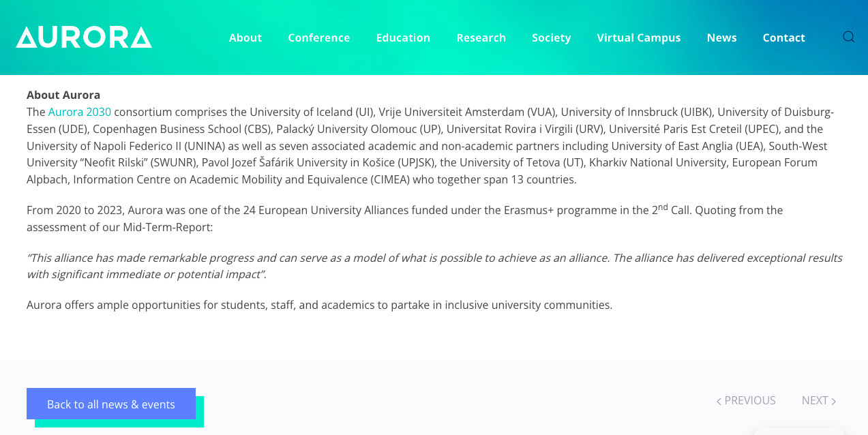Go to the Conference menu
Viewport: 868px width, 435px height.
318,37
